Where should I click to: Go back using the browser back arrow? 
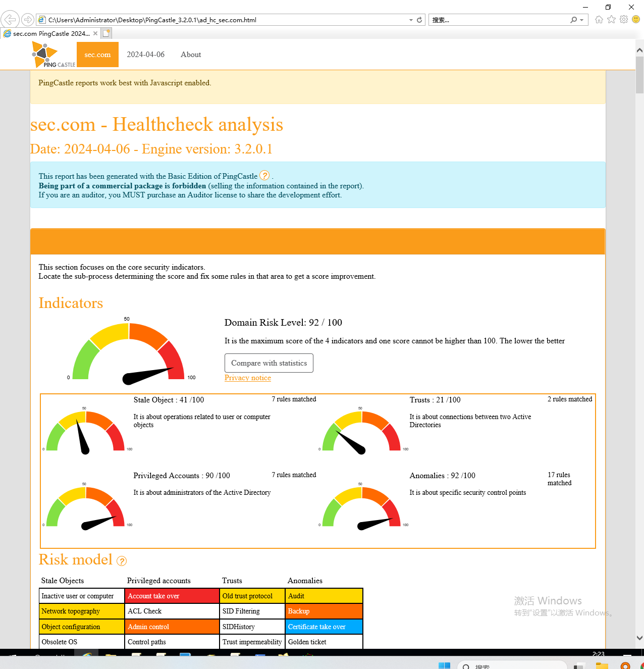10,20
